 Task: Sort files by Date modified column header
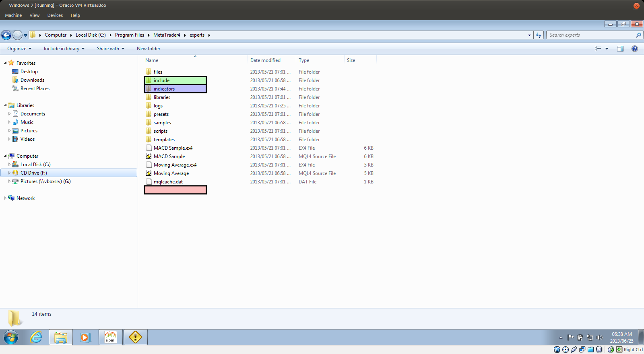click(265, 60)
